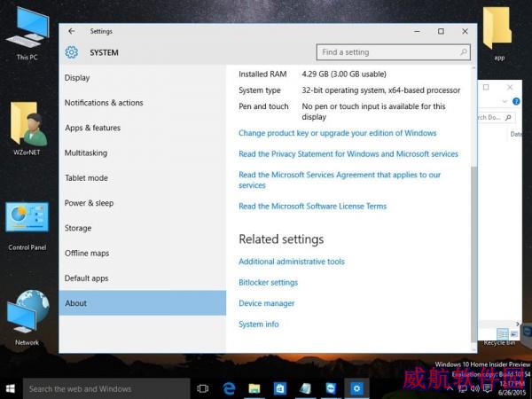Click Change product key or upgrade link
Viewport: 532px width, 399px height.
(x=337, y=133)
